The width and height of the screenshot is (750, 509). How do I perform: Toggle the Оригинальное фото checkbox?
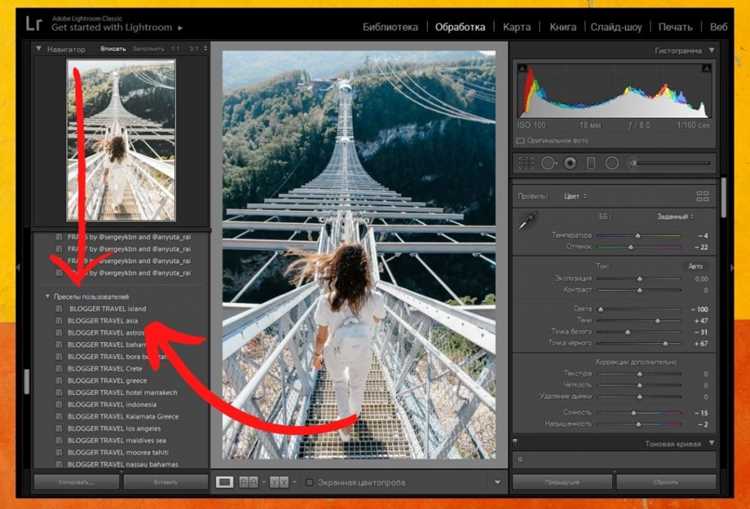coord(520,141)
